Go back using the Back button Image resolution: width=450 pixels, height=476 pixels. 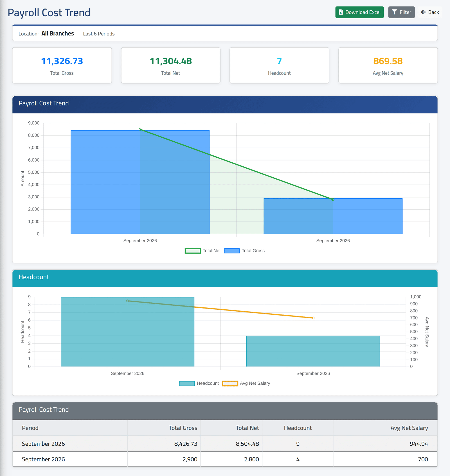[x=430, y=12]
